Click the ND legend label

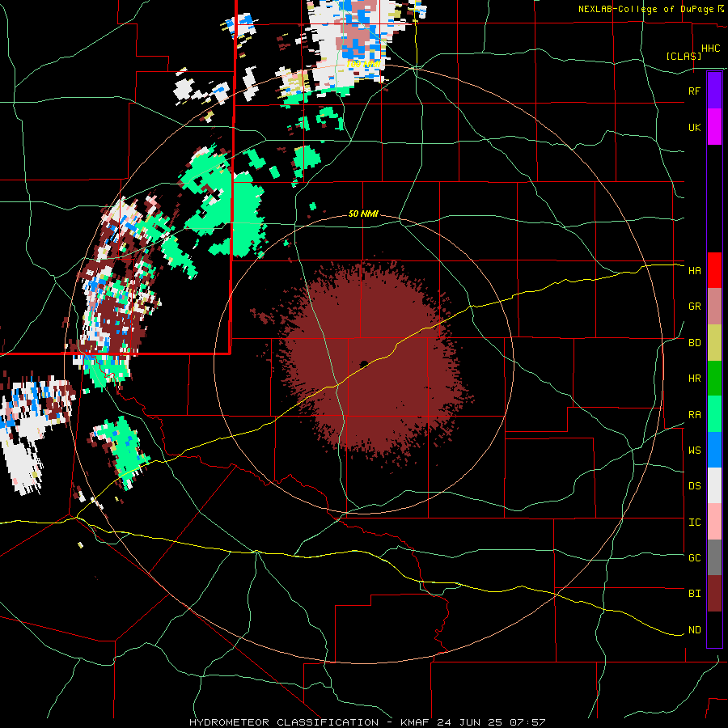[x=694, y=630]
